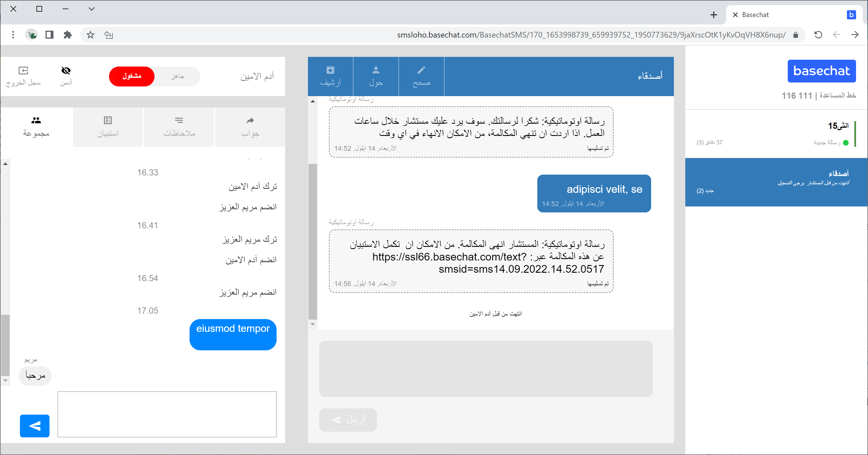The width and height of the screenshot is (868, 455).
Task: Click the share icon in address bar
Action: point(108,35)
